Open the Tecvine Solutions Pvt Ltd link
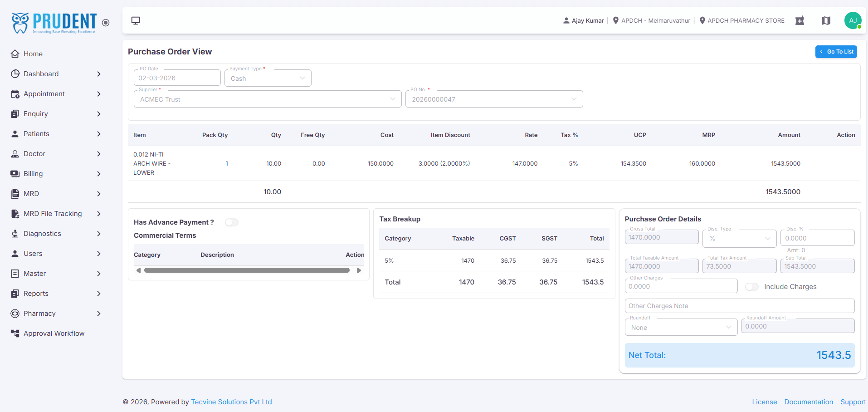 tap(231, 402)
